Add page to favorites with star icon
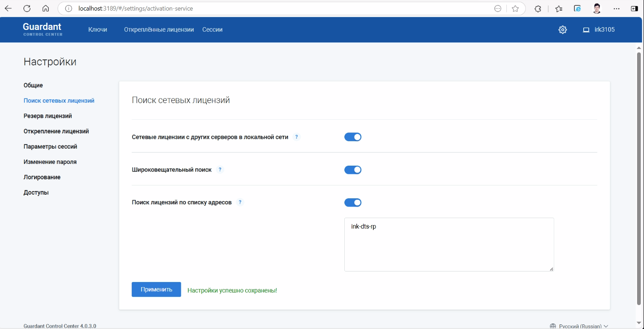The width and height of the screenshot is (644, 329). [x=515, y=8]
